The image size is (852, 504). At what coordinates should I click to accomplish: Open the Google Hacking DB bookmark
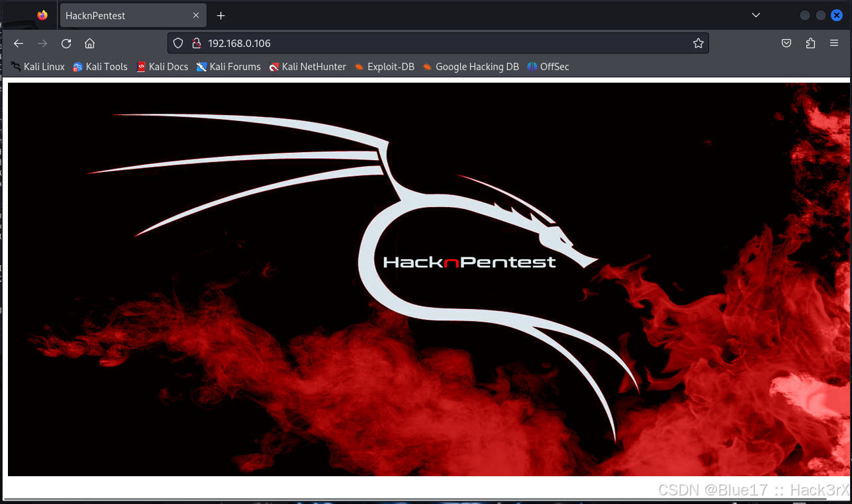click(x=471, y=66)
